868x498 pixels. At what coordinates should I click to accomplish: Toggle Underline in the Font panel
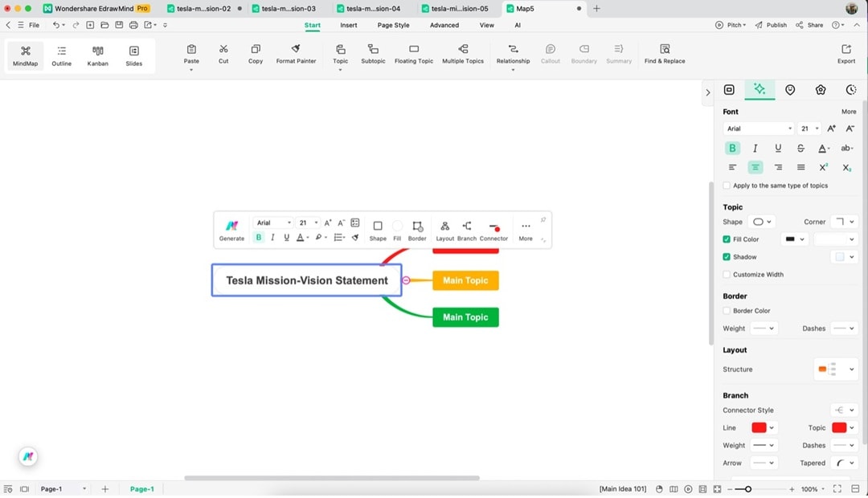pos(778,148)
